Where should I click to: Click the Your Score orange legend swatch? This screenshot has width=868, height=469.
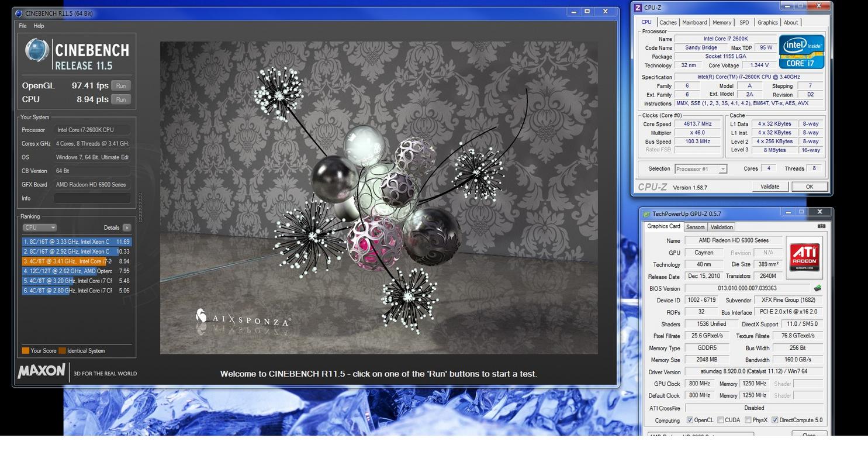coord(25,351)
